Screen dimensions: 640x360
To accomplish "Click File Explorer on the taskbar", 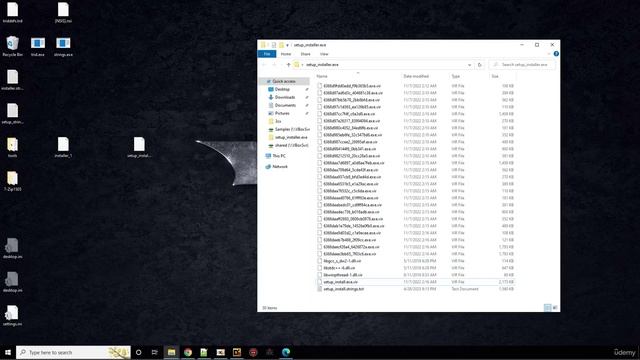I will (171, 352).
